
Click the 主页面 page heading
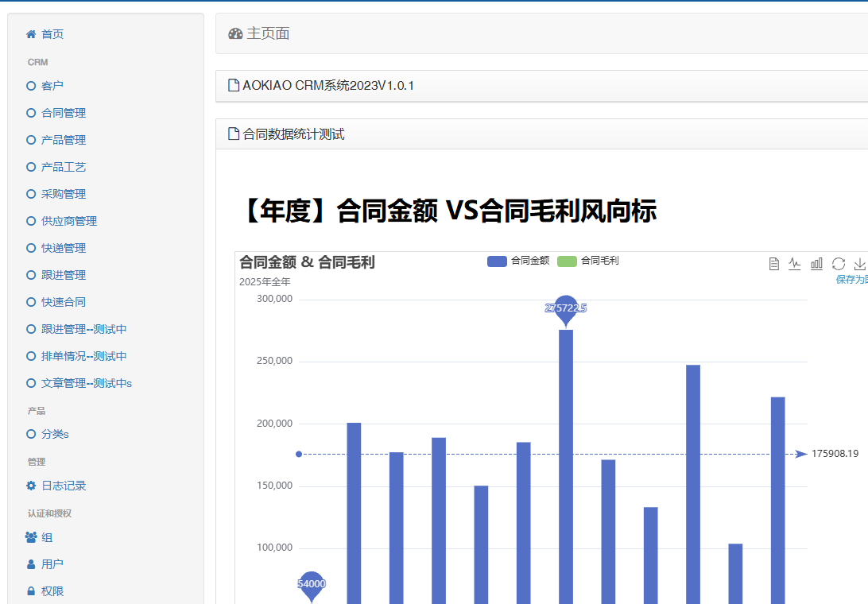[268, 33]
